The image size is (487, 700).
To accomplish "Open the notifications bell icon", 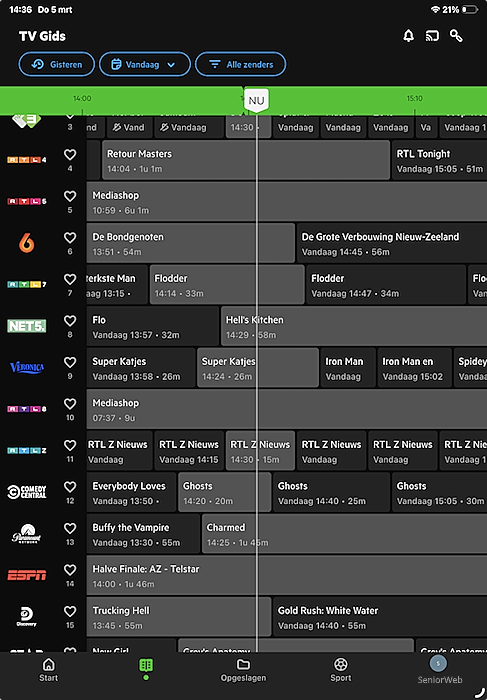I will tap(408, 36).
